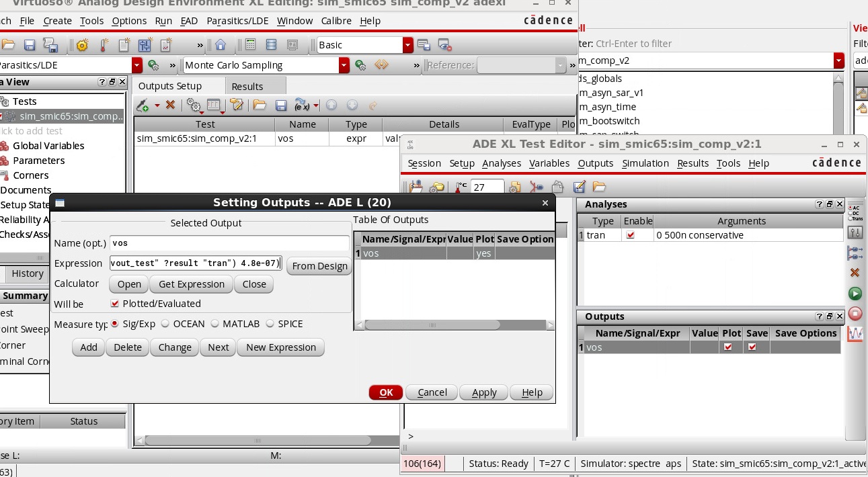Viewport: 868px width, 477px height.
Task: Switch to the Results tab
Action: [x=247, y=87]
